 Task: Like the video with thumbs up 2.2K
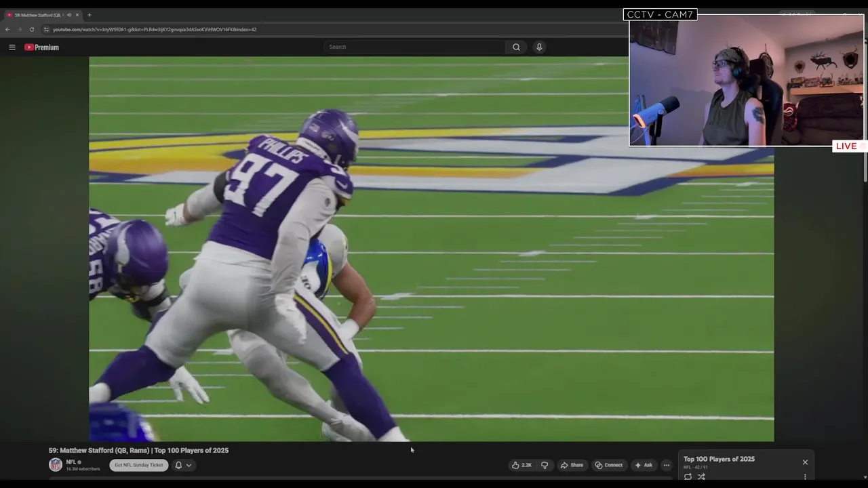(x=521, y=465)
